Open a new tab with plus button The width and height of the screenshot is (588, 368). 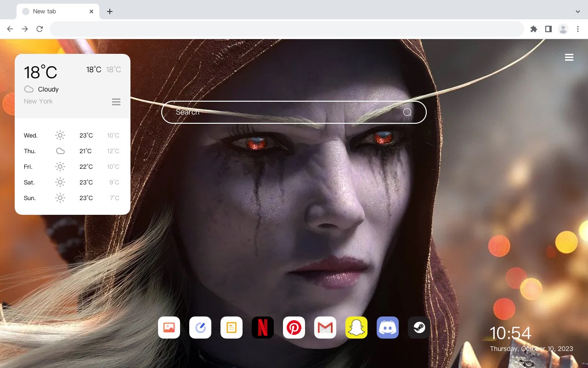tap(109, 11)
